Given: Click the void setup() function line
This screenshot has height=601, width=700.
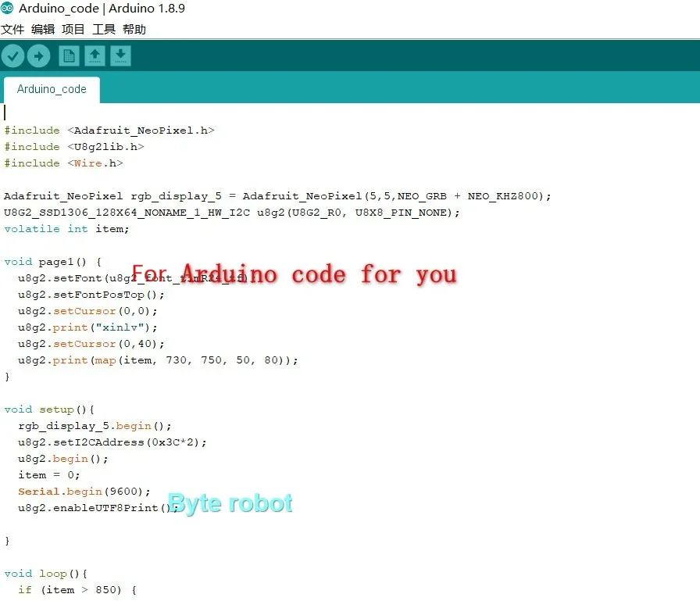Looking at the screenshot, I should (x=49, y=410).
